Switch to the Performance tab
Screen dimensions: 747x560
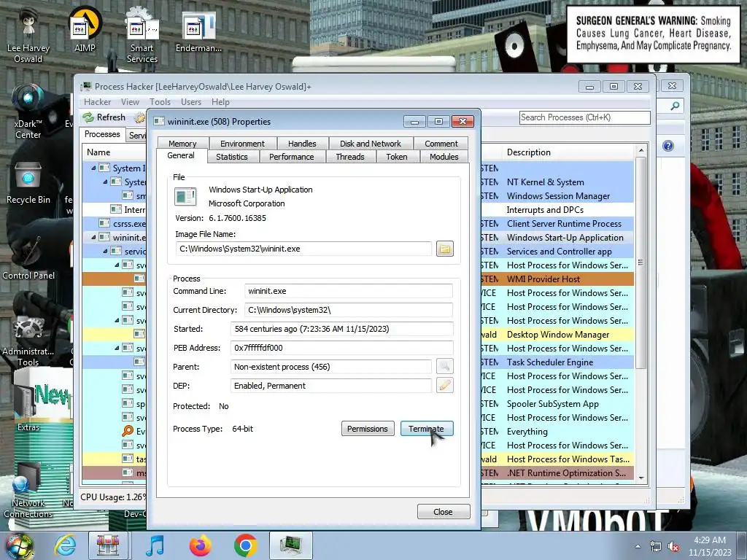292,157
